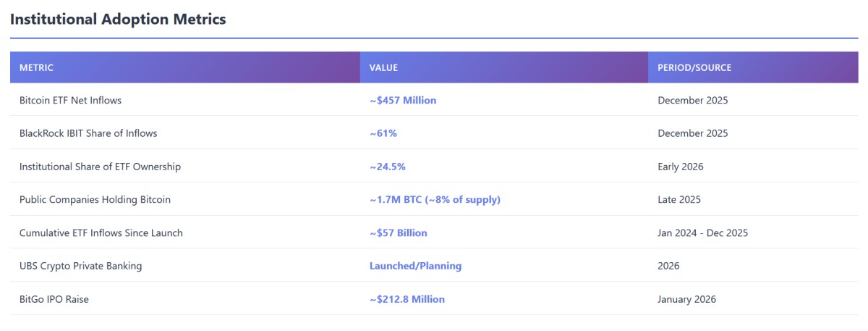Select the UBS Crypto Private Banking cell

point(80,266)
